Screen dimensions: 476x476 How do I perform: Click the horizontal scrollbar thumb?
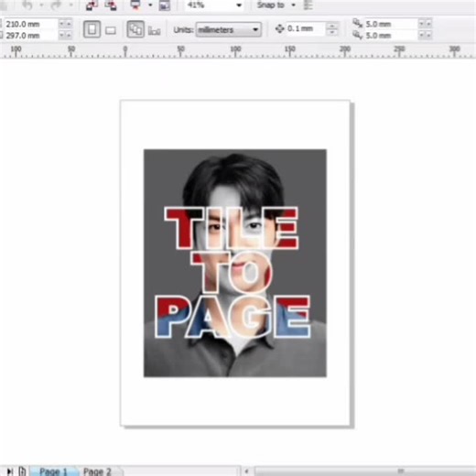tap(365, 471)
